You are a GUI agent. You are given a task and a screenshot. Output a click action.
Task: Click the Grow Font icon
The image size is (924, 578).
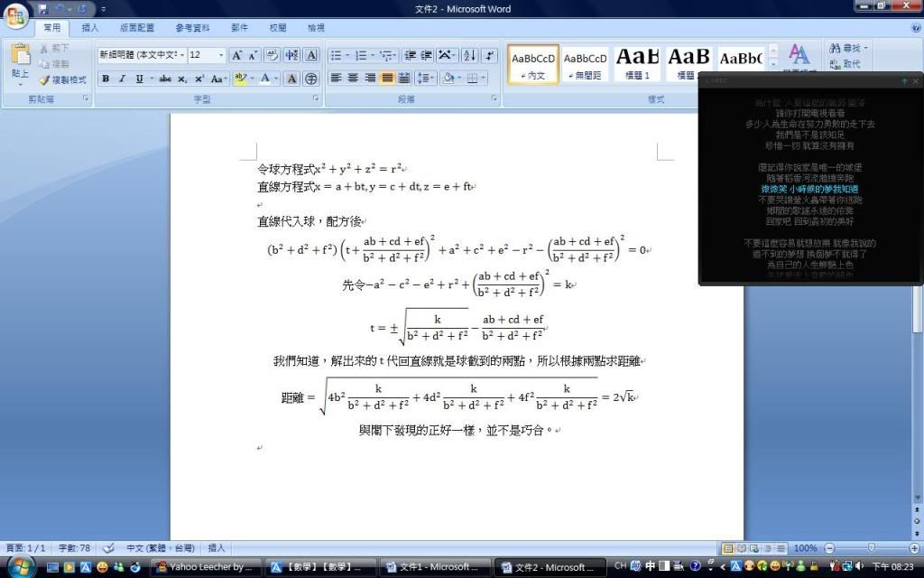pyautogui.click(x=236, y=55)
